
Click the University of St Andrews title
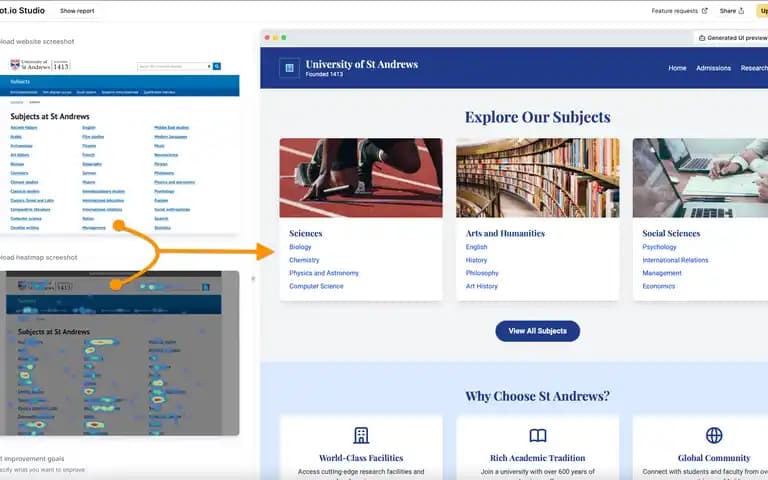[361, 64]
